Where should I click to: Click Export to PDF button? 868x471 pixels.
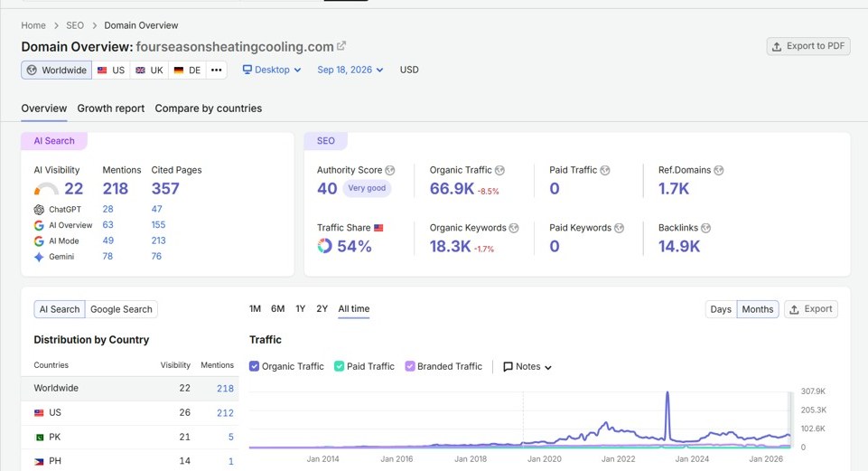pyautogui.click(x=808, y=46)
